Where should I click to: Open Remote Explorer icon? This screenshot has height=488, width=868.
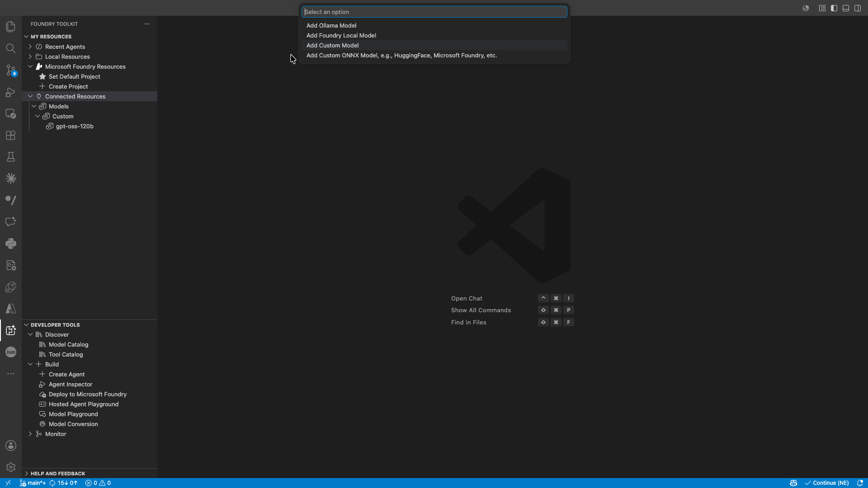coord(11,113)
